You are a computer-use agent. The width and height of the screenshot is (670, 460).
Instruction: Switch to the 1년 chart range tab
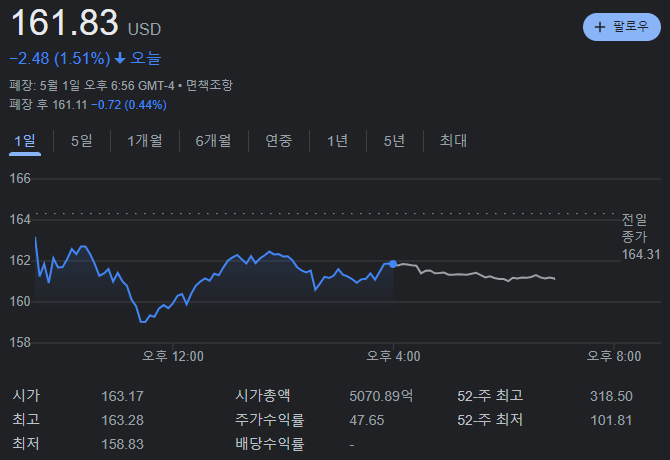point(338,141)
